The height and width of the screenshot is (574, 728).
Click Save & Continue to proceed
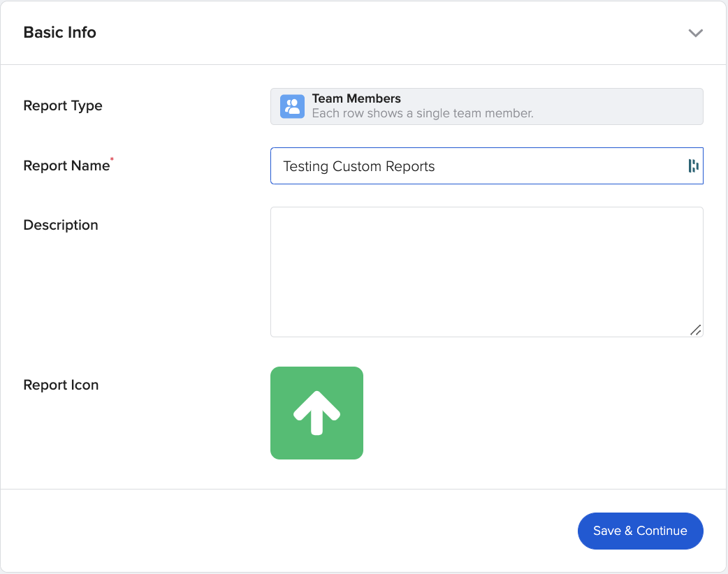(x=640, y=531)
